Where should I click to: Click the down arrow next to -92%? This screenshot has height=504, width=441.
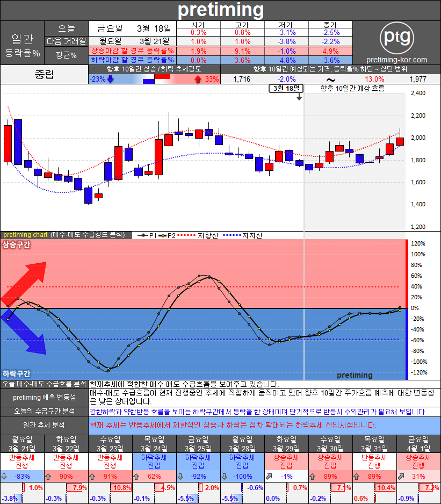[180, 477]
